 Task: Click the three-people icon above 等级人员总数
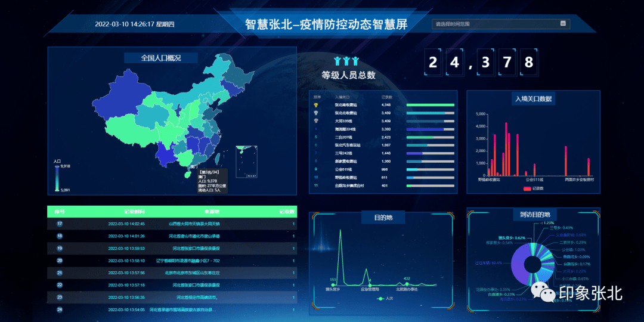pyautogui.click(x=346, y=61)
